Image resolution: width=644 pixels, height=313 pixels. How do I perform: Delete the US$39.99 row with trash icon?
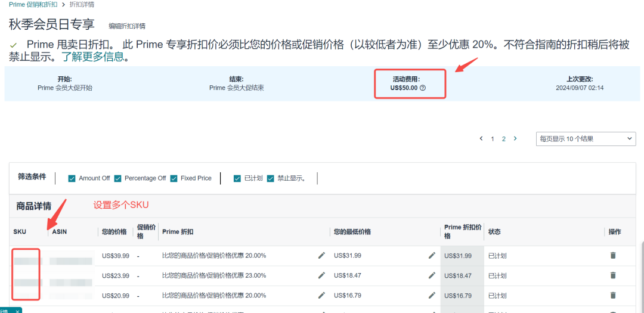(613, 256)
